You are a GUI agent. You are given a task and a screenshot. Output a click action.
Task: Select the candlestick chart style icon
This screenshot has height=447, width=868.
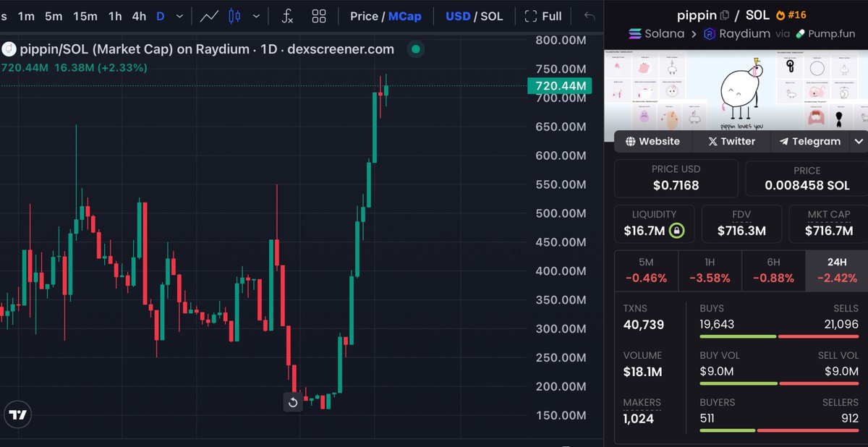(x=234, y=15)
